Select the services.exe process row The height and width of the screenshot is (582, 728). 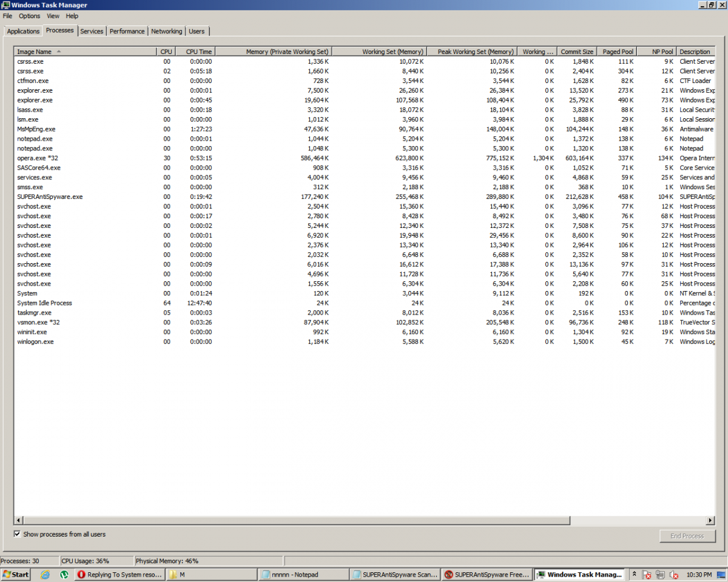pyautogui.click(x=364, y=178)
